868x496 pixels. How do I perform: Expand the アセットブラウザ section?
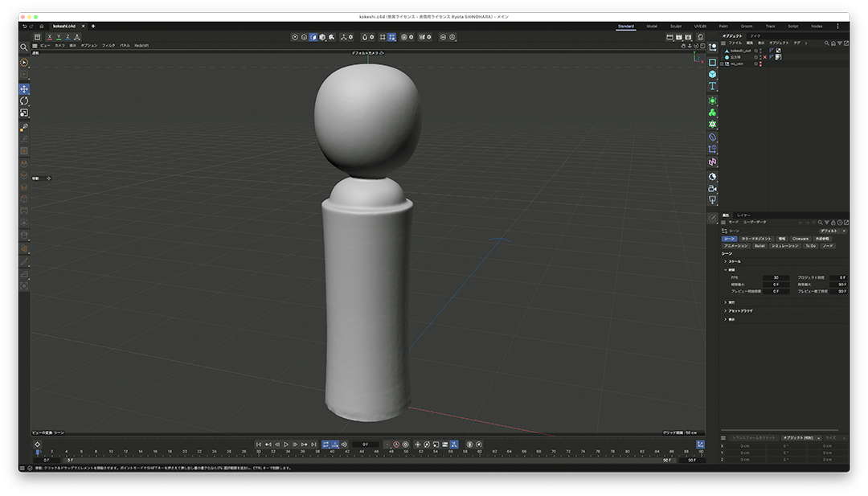point(739,310)
